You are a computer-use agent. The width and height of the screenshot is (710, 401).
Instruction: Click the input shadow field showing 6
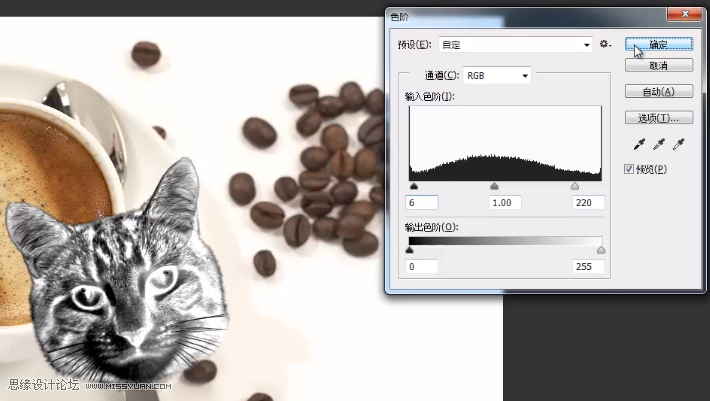[422, 202]
